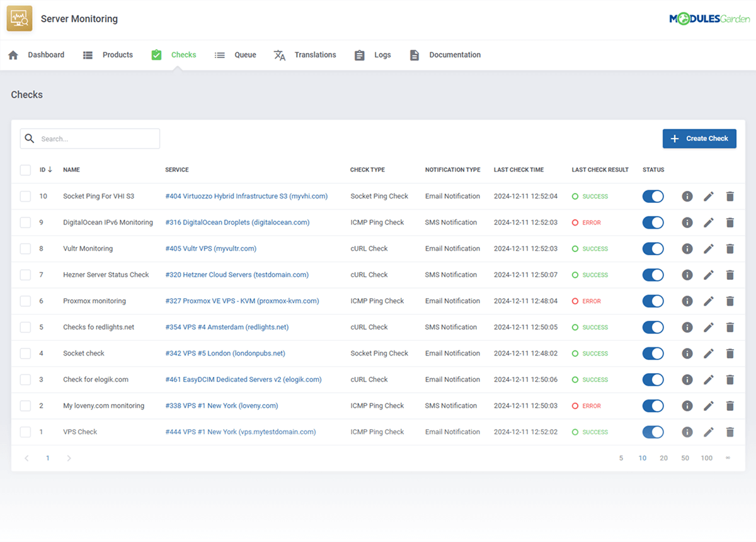Click the search magnifier icon
Viewport: 756px width, 542px height.
tap(30, 139)
